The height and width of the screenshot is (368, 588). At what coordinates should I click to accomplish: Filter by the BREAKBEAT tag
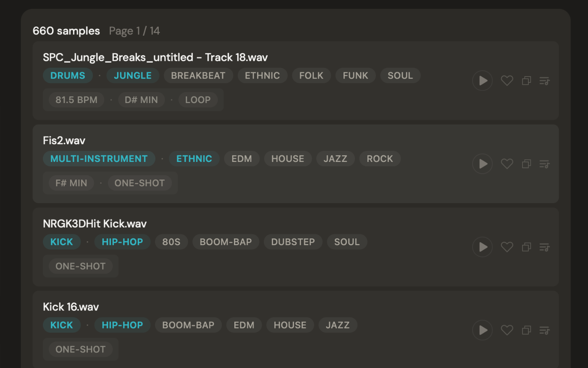tap(198, 76)
